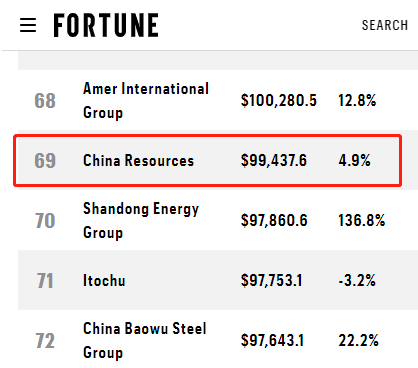The height and width of the screenshot is (368, 418).
Task: Click the 22.2% change for Baowu
Action: [x=358, y=340]
